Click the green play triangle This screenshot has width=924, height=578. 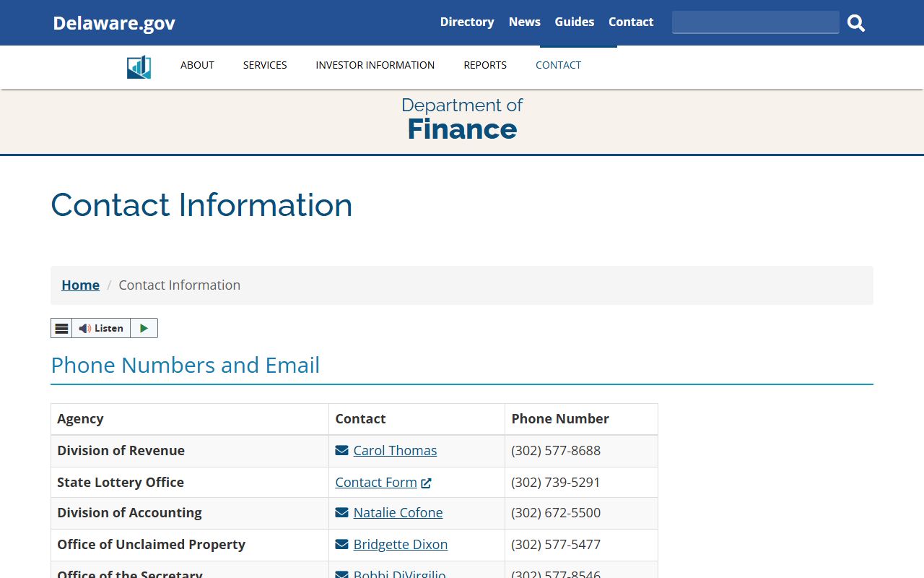[144, 328]
